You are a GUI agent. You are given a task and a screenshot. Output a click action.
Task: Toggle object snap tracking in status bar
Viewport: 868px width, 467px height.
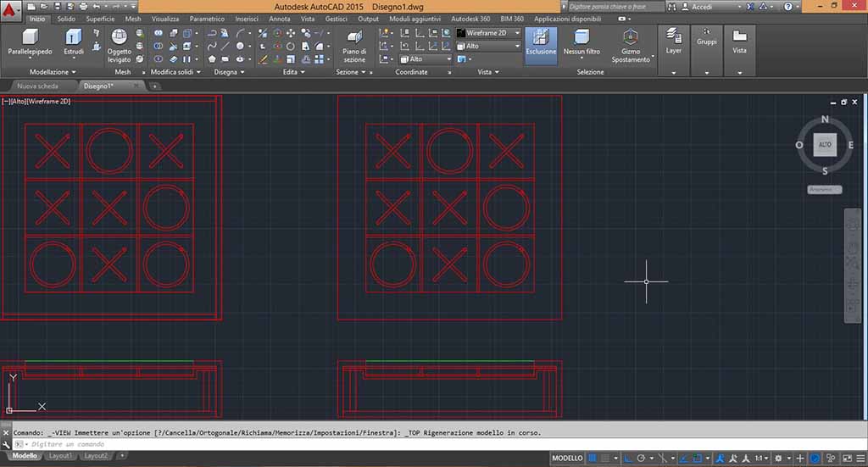coord(684,459)
